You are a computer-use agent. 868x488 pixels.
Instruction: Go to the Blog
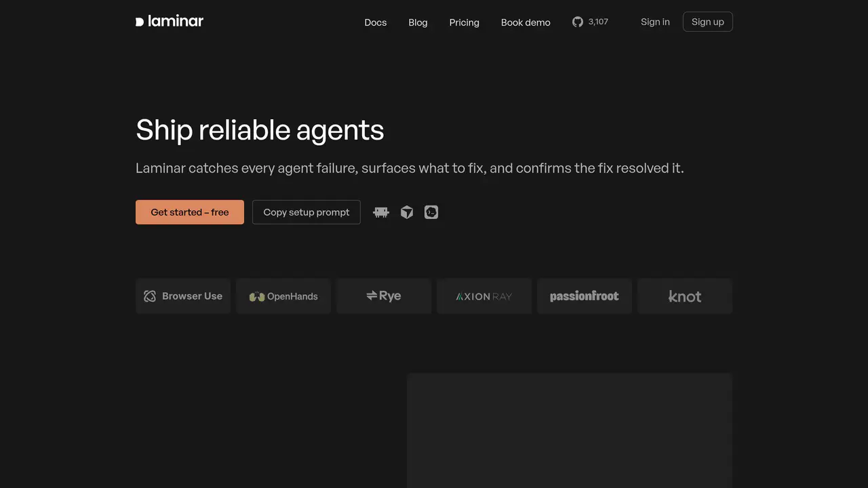(x=418, y=22)
